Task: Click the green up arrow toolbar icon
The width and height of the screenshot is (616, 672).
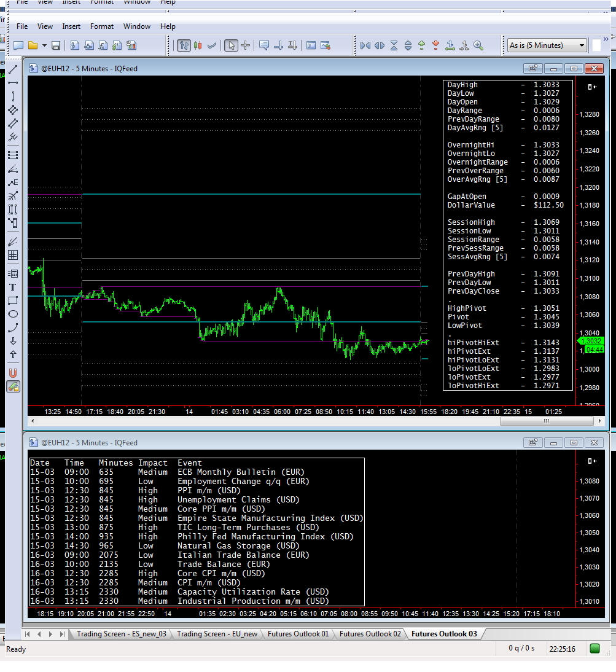Action: point(422,45)
